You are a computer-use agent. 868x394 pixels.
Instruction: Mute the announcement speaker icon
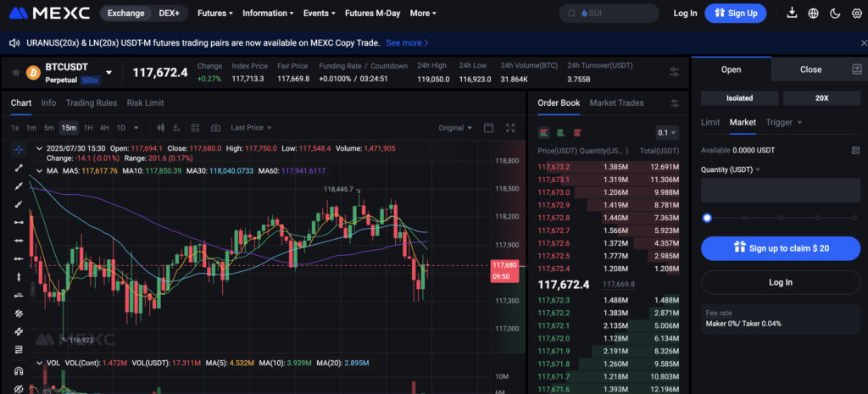14,42
